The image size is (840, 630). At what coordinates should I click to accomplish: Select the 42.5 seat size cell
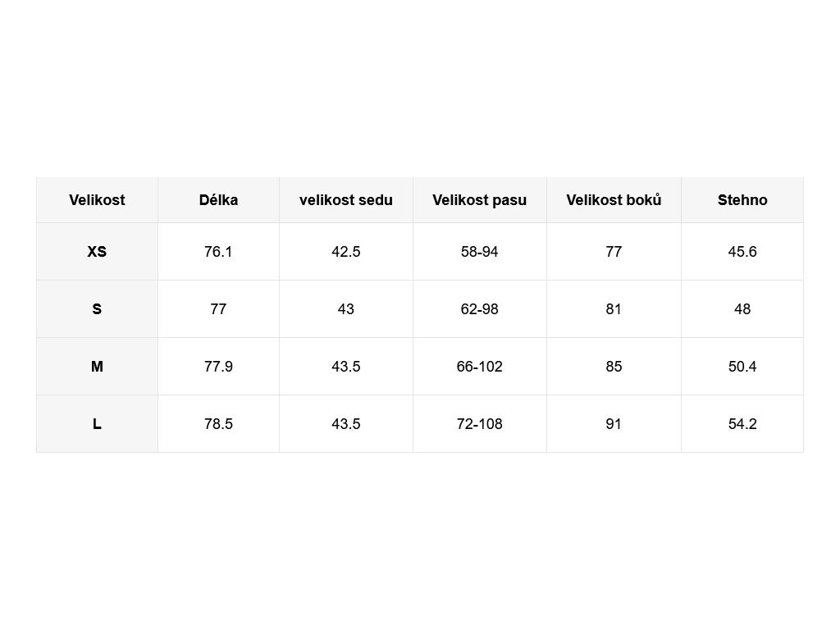pos(346,251)
